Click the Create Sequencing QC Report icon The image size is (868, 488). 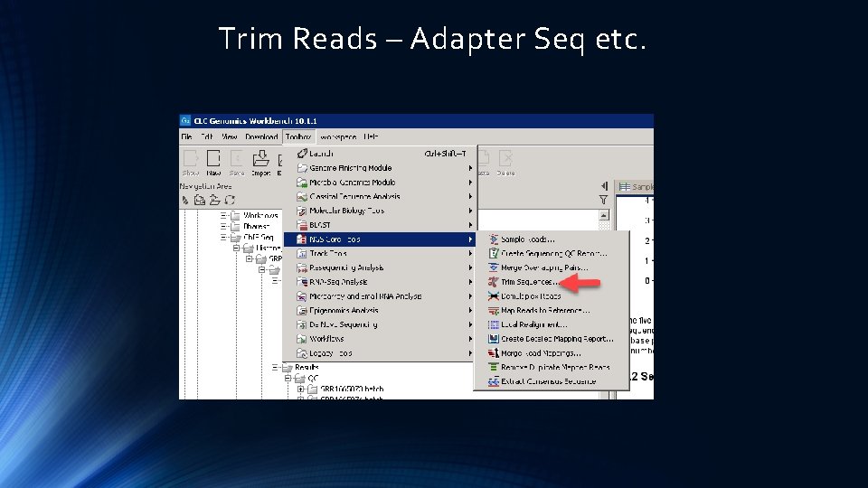pos(494,253)
